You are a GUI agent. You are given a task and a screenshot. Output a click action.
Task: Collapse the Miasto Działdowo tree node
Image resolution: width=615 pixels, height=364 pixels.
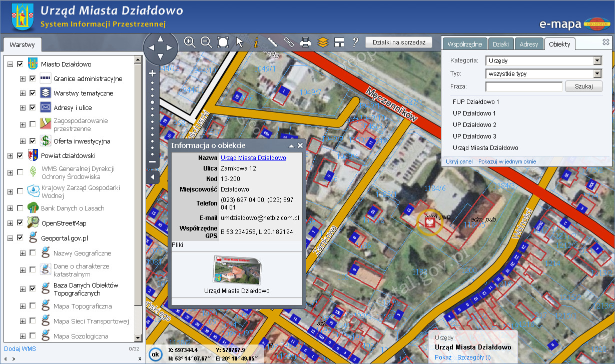click(x=10, y=64)
